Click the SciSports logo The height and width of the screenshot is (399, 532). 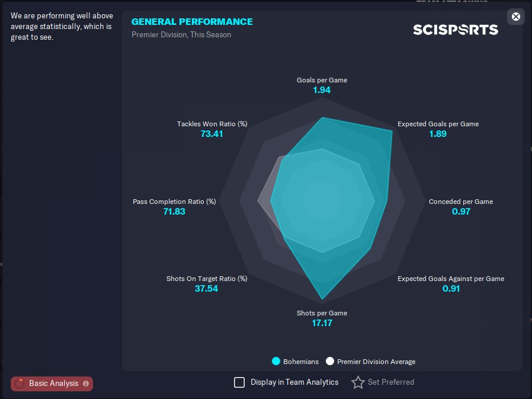[456, 30]
